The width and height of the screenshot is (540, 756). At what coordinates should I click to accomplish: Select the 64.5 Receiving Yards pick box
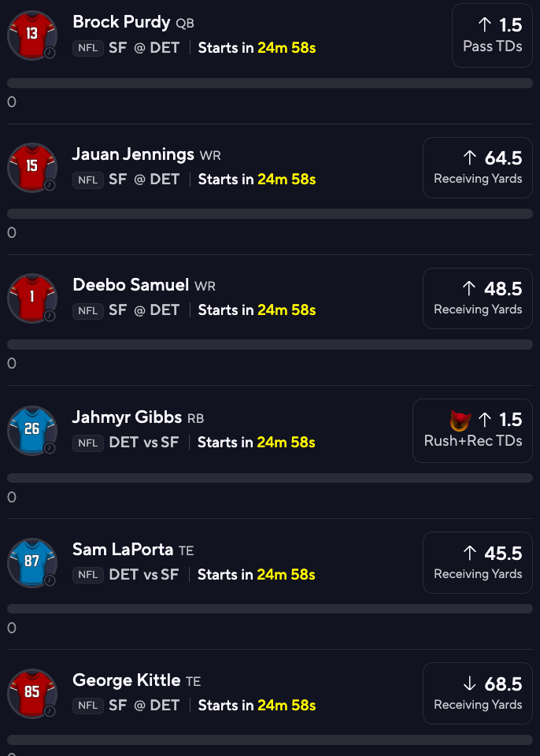click(478, 167)
